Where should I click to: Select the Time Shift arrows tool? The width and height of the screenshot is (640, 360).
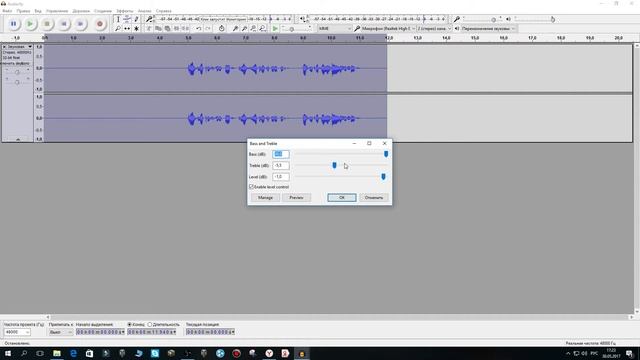127,29
